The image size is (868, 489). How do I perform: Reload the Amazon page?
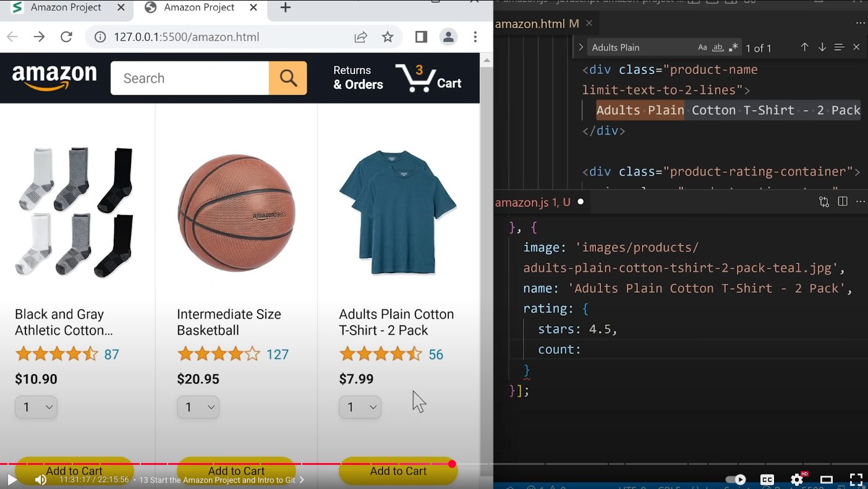pos(67,37)
